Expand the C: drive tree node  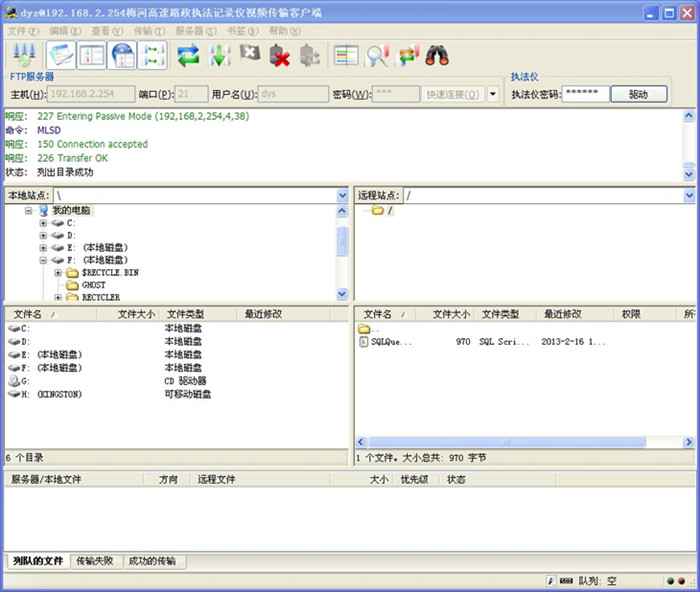tap(43, 223)
